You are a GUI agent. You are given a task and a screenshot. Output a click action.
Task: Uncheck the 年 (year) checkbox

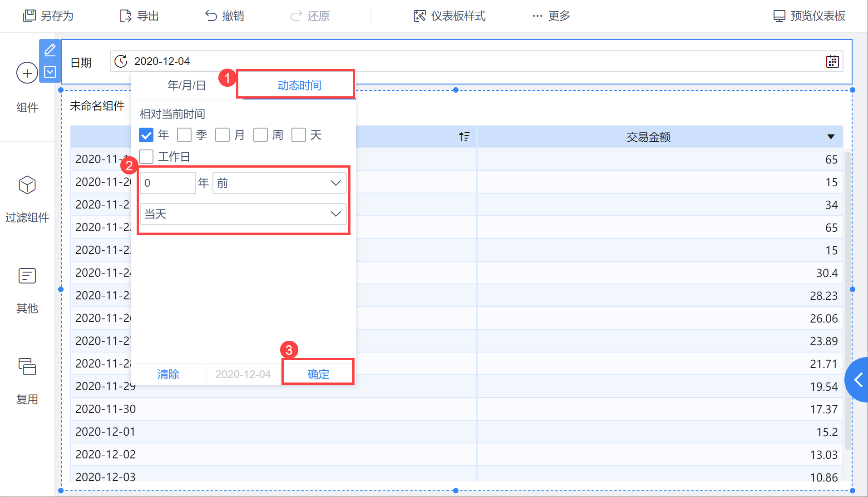pos(146,135)
